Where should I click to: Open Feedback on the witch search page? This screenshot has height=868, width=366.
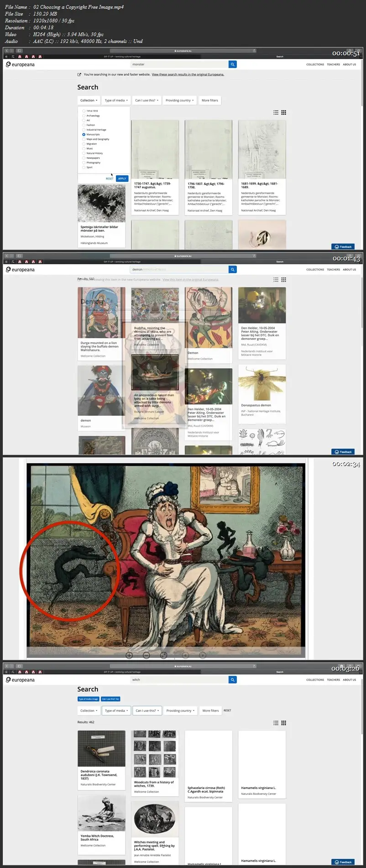pos(343,862)
